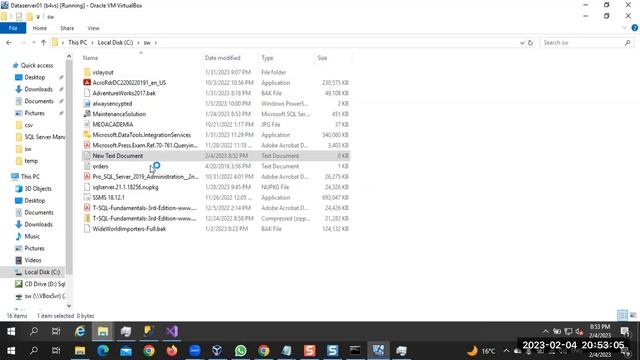Switch to Large icons view layout icon
This screenshot has height=360, width=640.
pos(633,316)
